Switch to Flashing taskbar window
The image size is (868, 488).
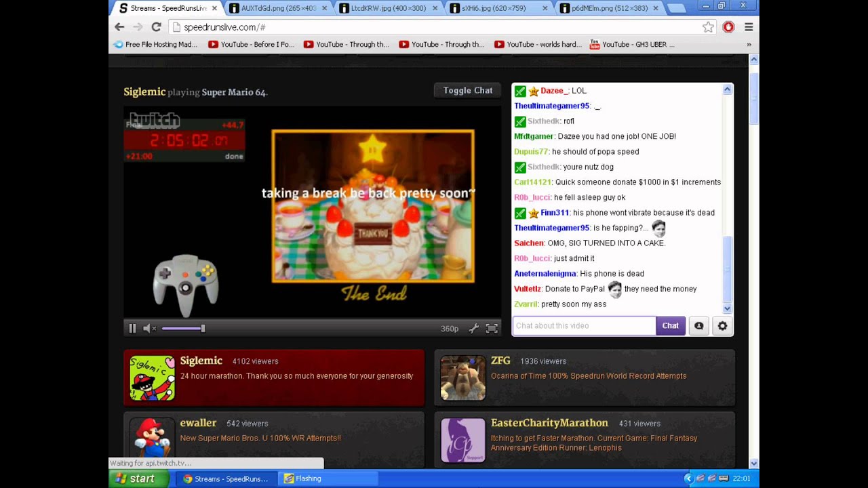(329, 479)
